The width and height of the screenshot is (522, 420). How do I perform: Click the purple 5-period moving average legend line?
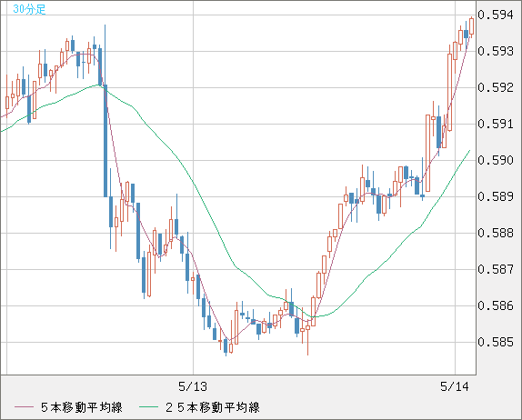tap(24, 407)
